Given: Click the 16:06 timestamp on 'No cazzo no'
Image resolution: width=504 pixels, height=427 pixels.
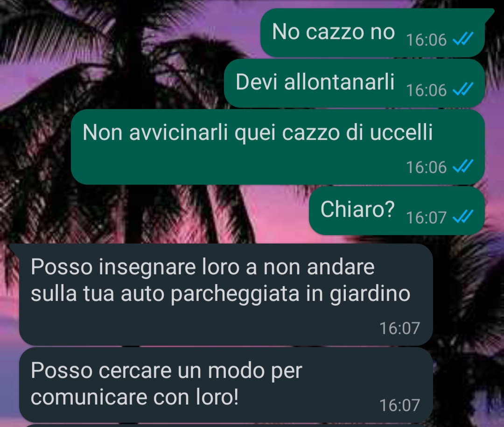Looking at the screenshot, I should pos(426,40).
